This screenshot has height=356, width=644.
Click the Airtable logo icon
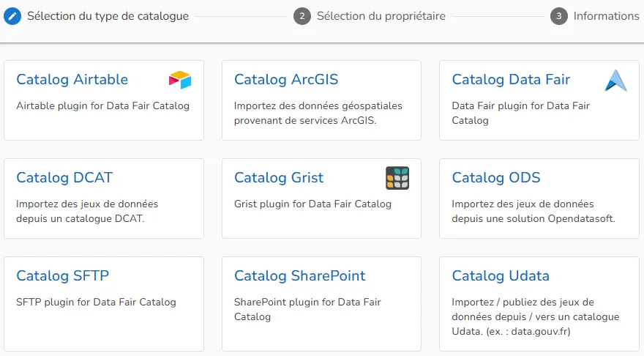tap(180, 80)
